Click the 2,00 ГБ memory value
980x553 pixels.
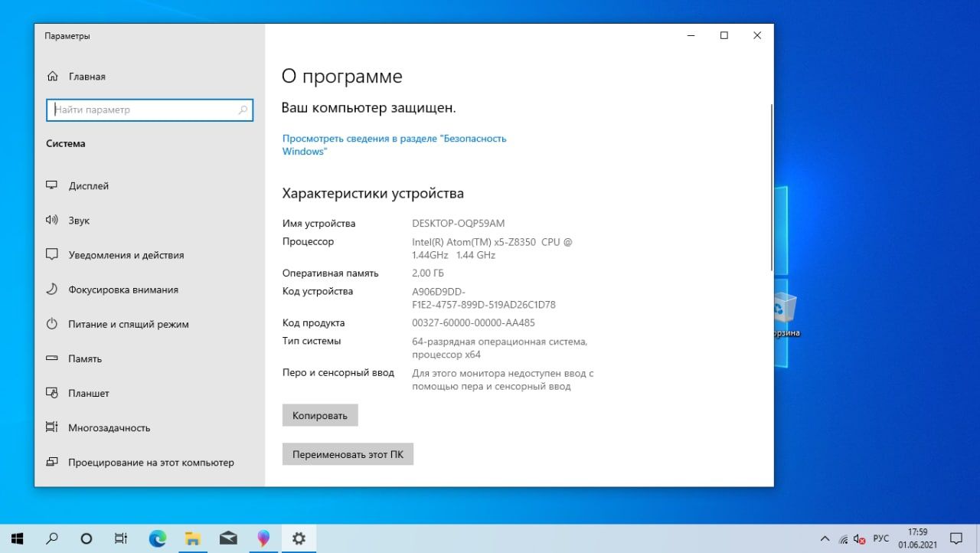tap(428, 273)
